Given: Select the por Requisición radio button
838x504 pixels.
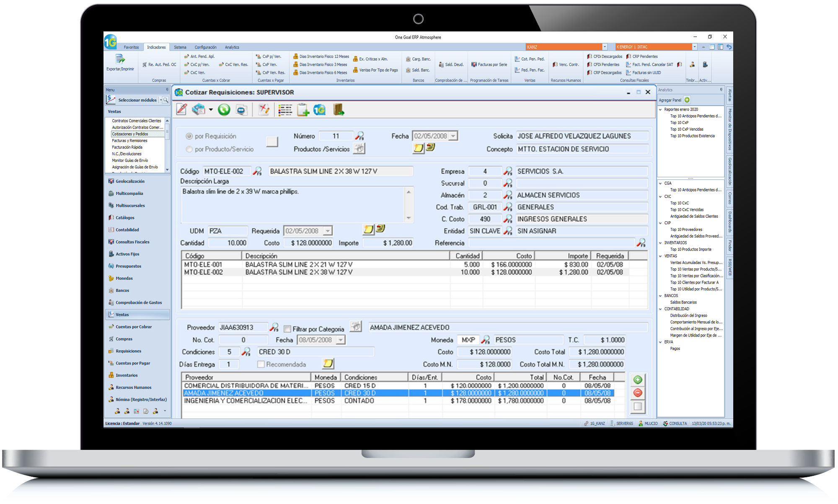Looking at the screenshot, I should tap(189, 136).
